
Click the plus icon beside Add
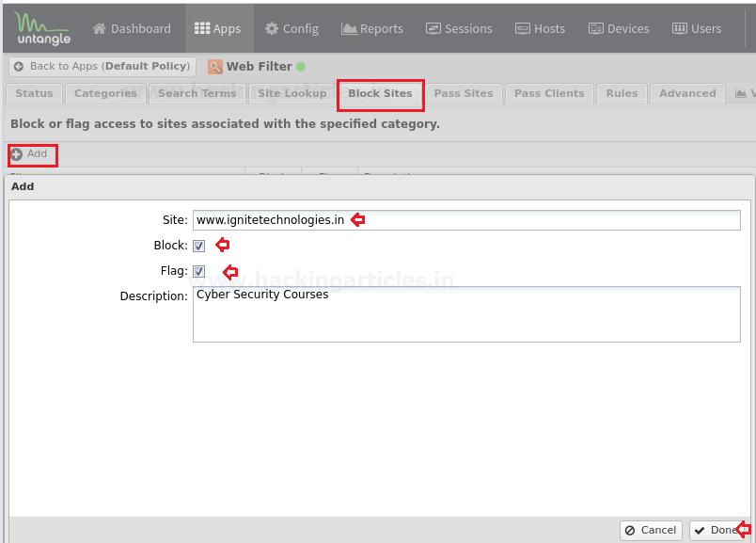tap(16, 154)
